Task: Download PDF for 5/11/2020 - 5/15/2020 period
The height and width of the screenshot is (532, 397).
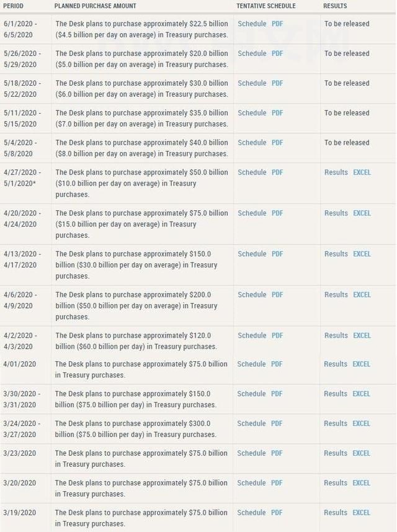Action: pos(277,113)
